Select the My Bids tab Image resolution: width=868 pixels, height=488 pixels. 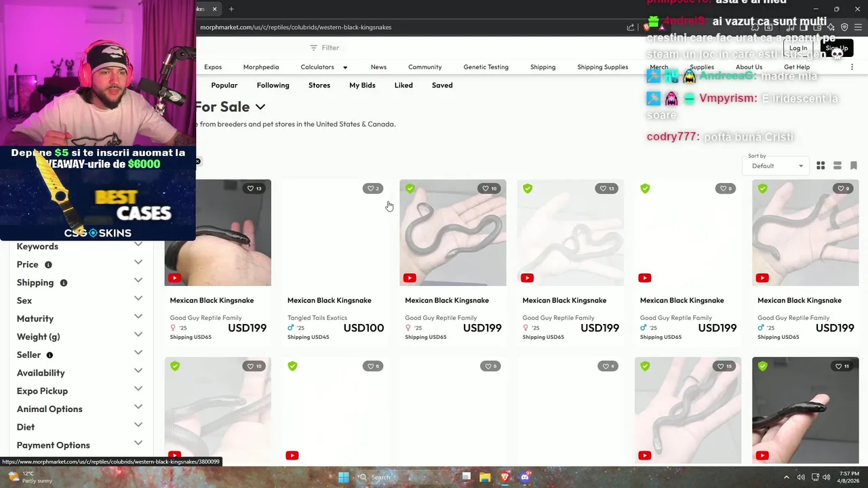[362, 85]
